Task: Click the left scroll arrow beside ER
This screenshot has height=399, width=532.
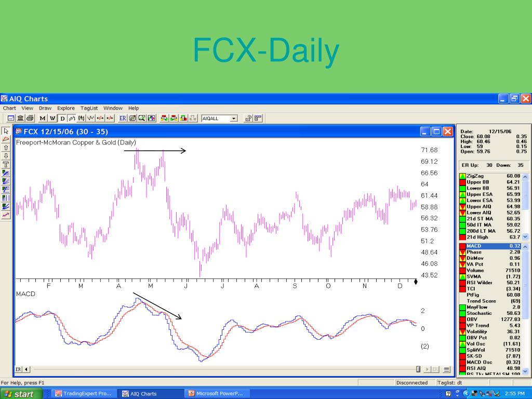Action: coord(26,369)
